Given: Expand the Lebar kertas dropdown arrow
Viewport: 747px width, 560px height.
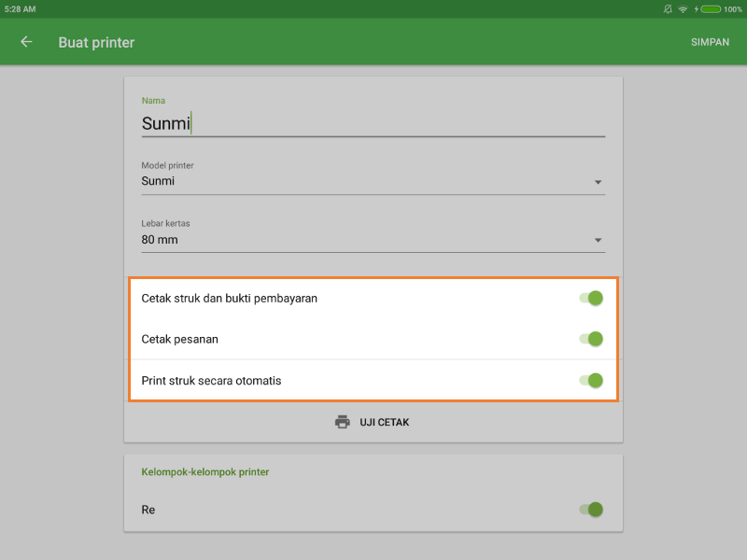Looking at the screenshot, I should [x=598, y=241].
